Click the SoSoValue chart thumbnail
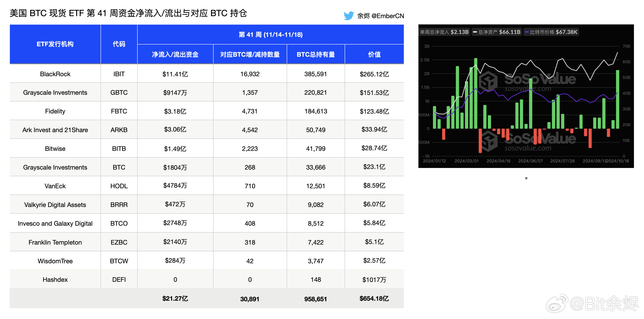The image size is (644, 319). [x=526, y=96]
